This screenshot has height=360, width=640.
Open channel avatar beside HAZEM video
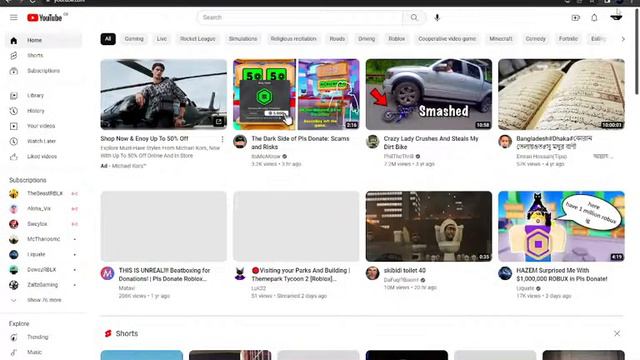coord(505,273)
